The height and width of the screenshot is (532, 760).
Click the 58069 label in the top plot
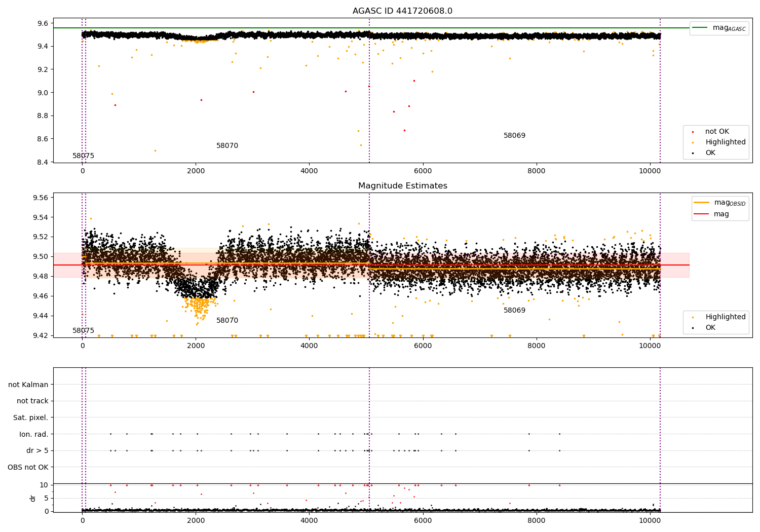point(514,136)
